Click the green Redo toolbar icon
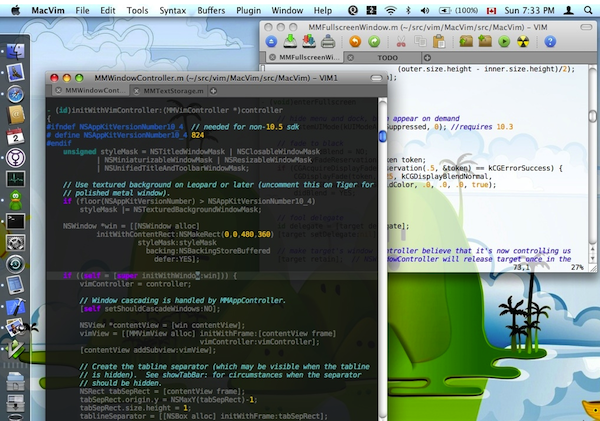The height and width of the screenshot is (421, 600). 374,41
